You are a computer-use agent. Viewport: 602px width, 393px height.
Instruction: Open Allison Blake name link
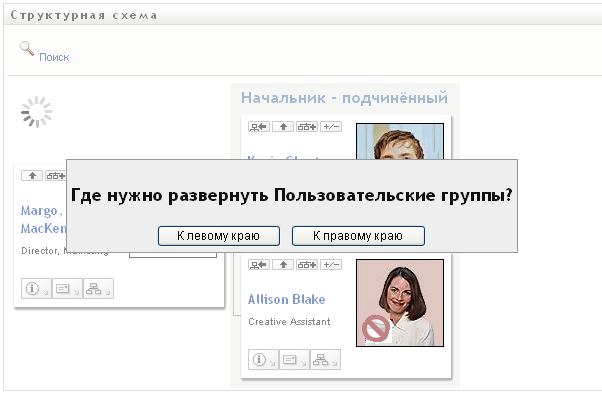coord(286,299)
